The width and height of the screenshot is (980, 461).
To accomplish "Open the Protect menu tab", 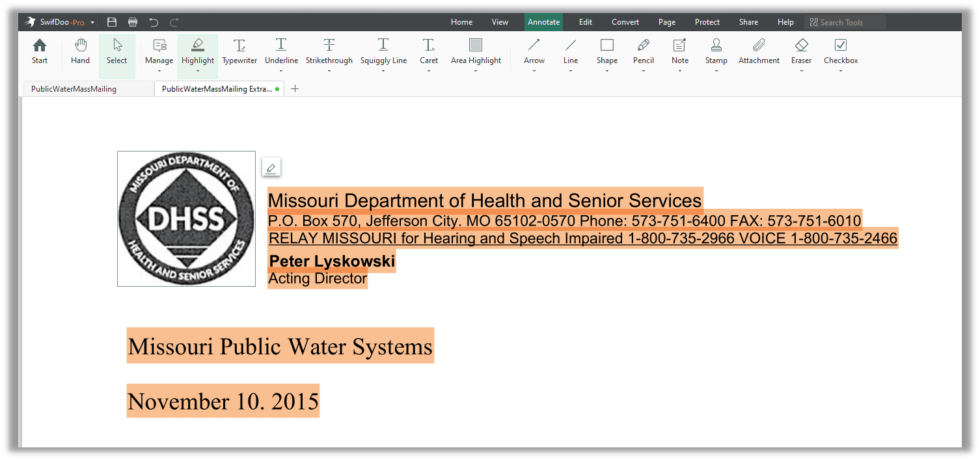I will [x=707, y=22].
